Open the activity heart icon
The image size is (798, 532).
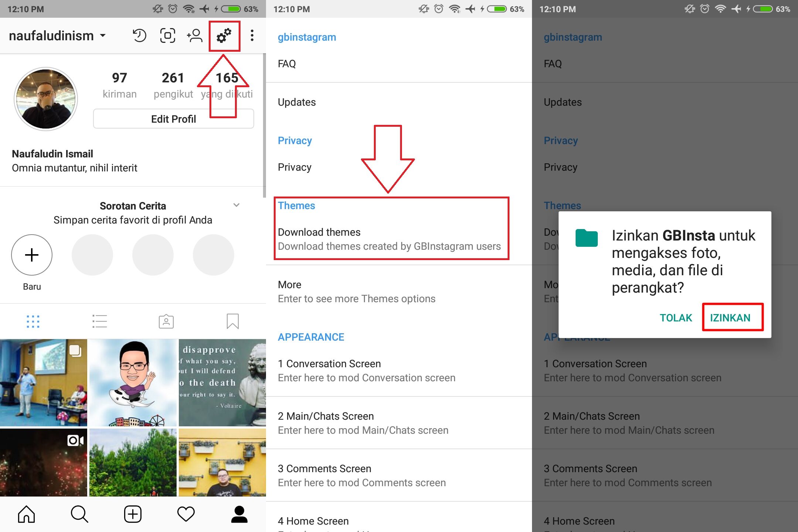(186, 514)
